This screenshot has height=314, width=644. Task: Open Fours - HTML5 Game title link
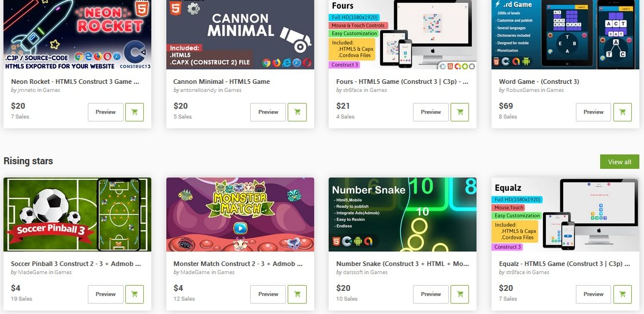[402, 82]
